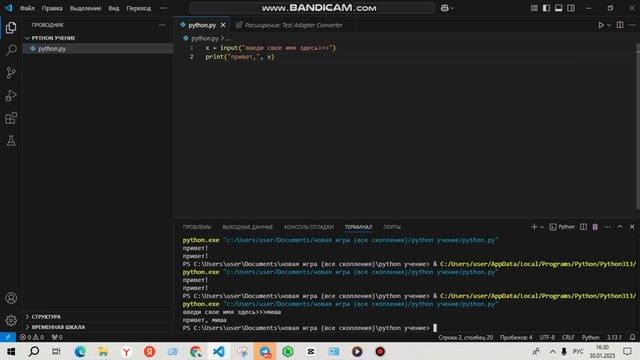Open remote window indicator in status bar

click(x=8, y=337)
